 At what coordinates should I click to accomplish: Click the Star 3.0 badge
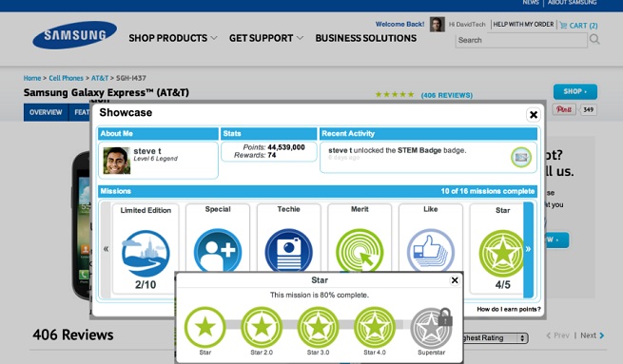coord(318,328)
